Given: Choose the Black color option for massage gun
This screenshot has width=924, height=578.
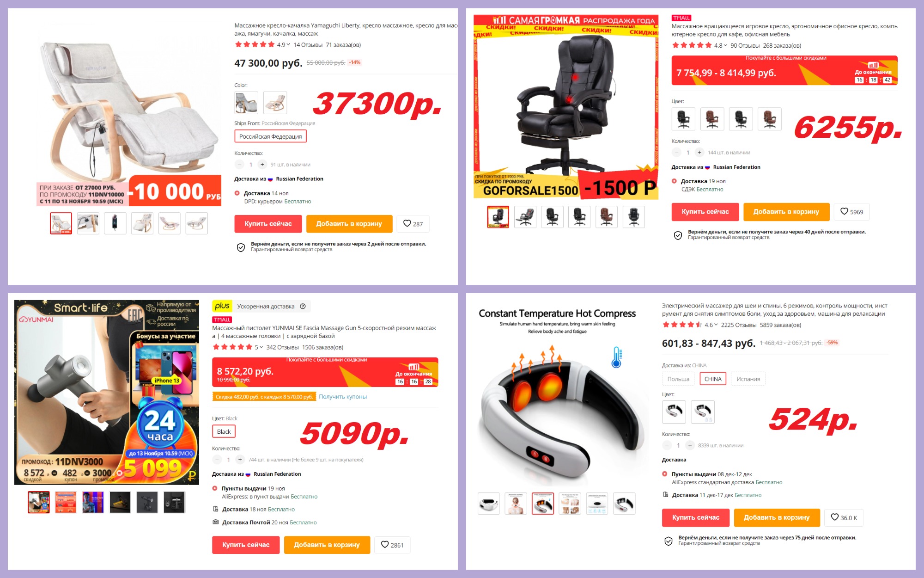Looking at the screenshot, I should tap(224, 431).
